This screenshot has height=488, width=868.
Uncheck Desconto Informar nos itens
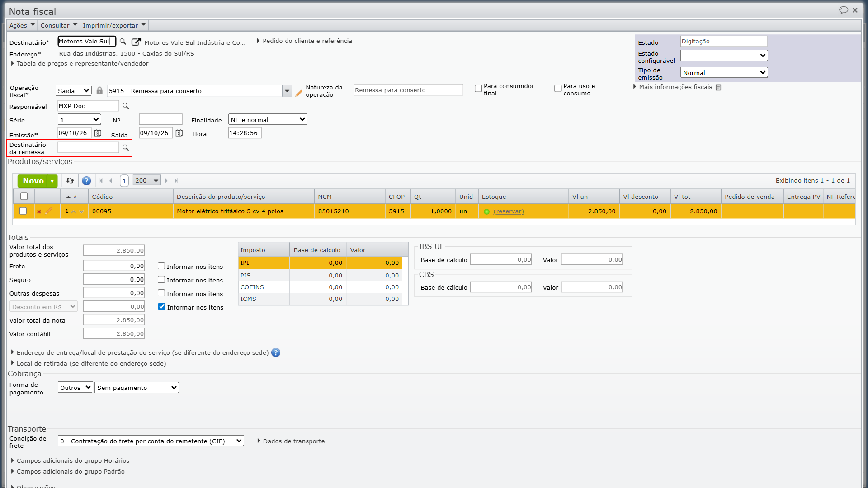pos(162,307)
